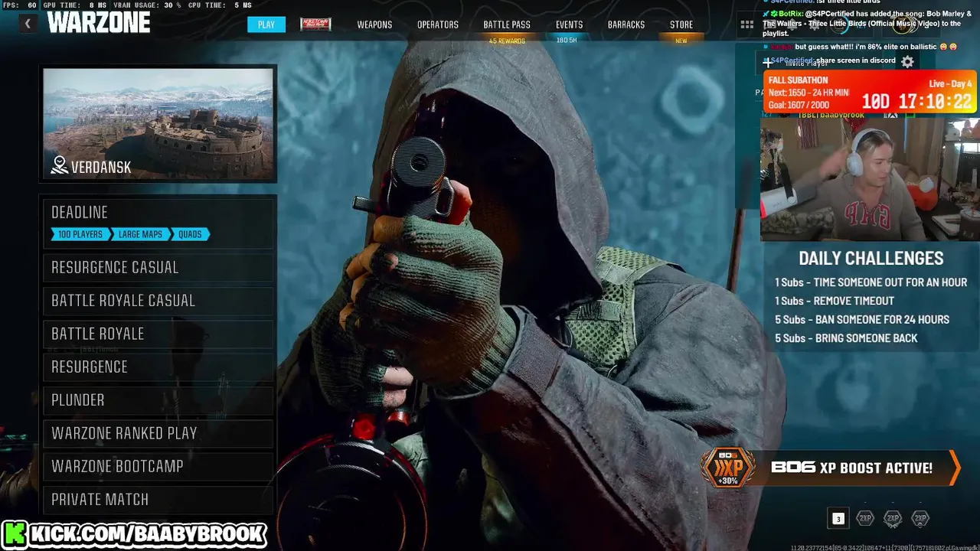The image size is (980, 551).
Task: Open the Battle Pass tab
Action: click(507, 24)
